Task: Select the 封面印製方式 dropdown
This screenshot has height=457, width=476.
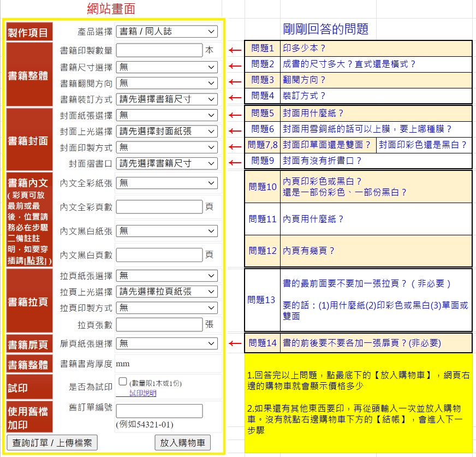Action: click(166, 147)
